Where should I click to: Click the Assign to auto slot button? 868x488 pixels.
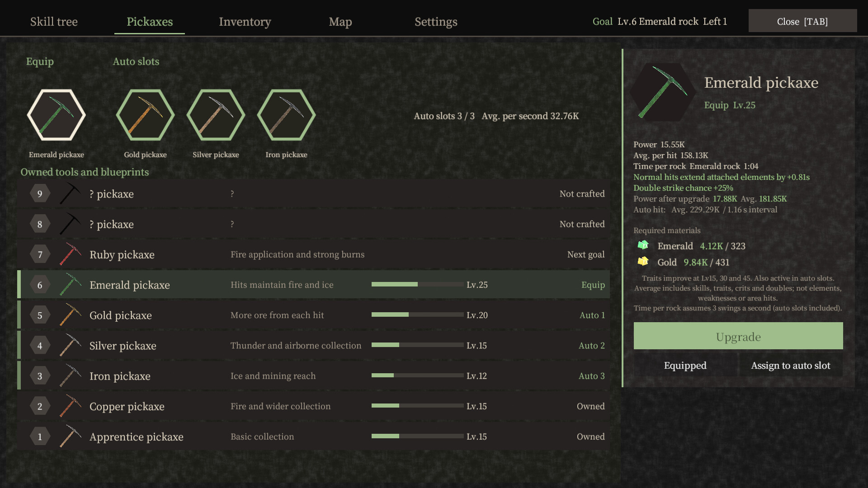(x=791, y=366)
